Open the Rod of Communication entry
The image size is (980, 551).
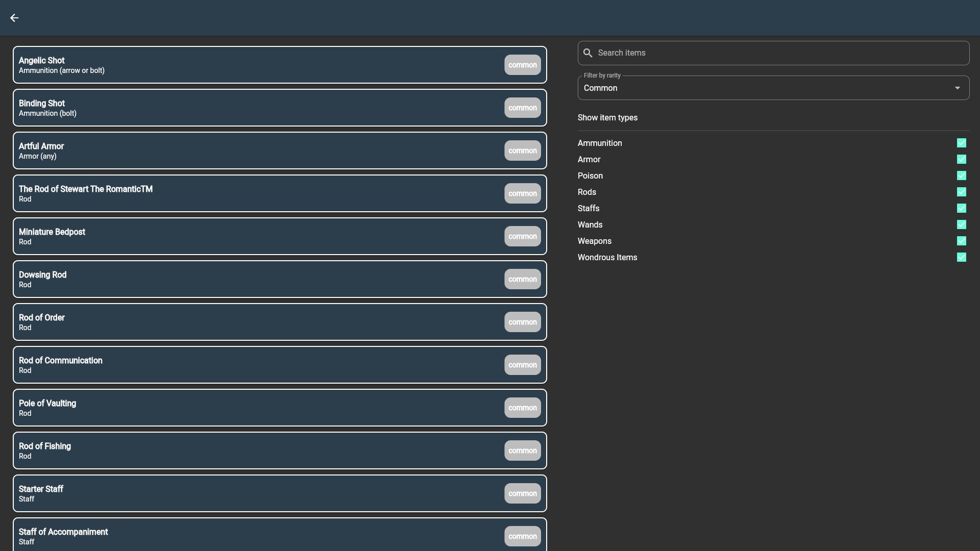pos(255,365)
